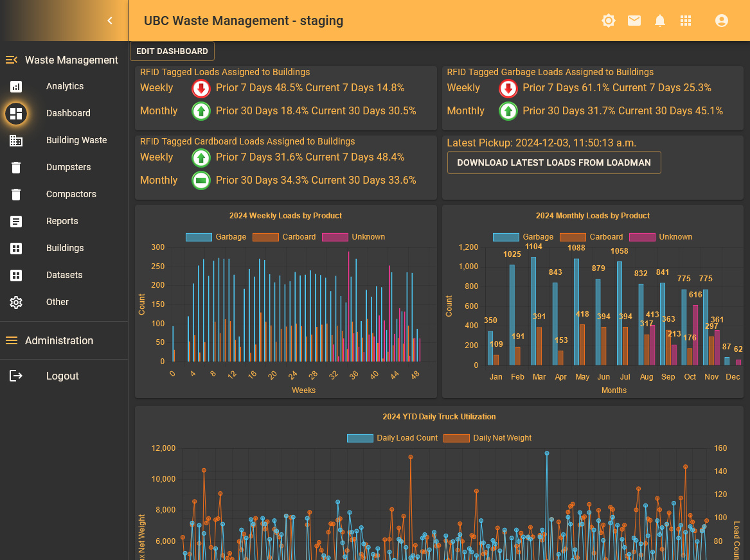Toggle Garbage series in Weekly Loads legend
The image size is (750, 560).
[217, 237]
